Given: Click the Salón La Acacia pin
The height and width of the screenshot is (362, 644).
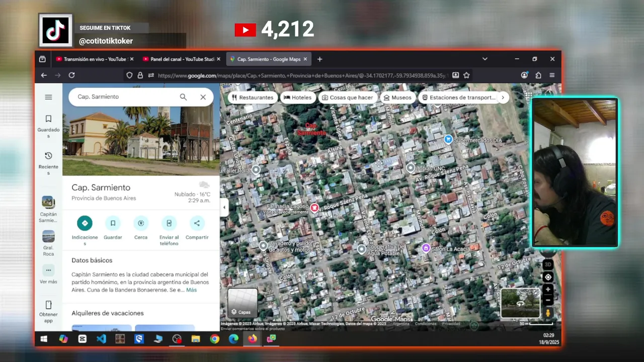Looking at the screenshot, I should 426,248.
